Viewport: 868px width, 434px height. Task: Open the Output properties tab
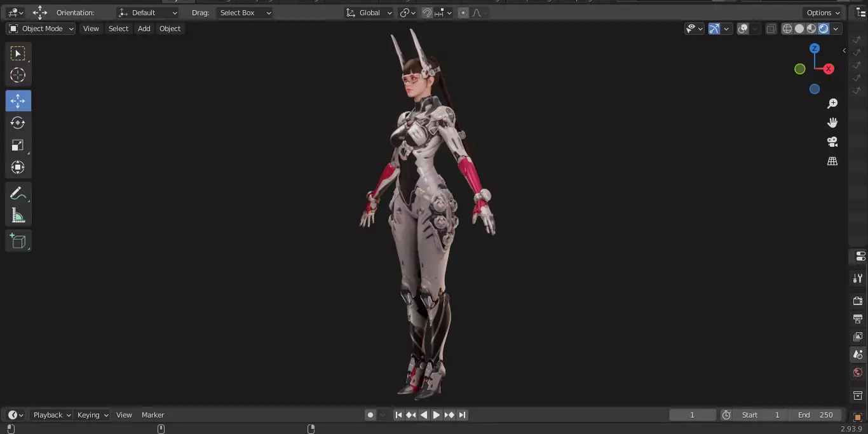point(858,319)
